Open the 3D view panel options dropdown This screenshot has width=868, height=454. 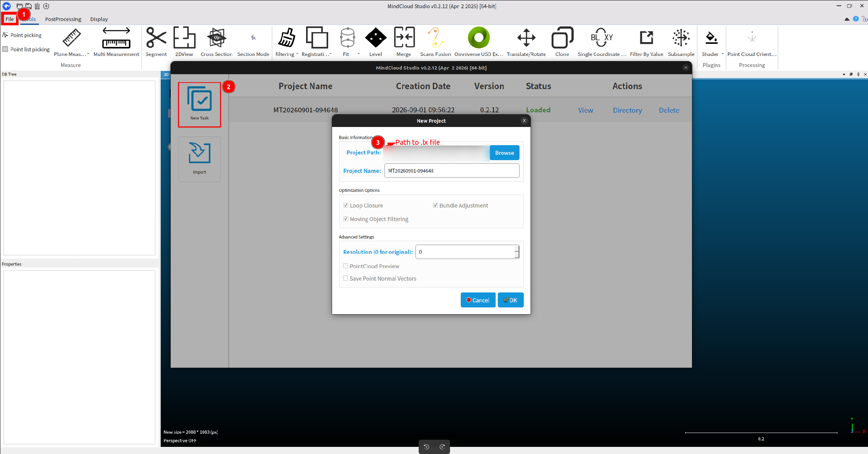point(844,74)
